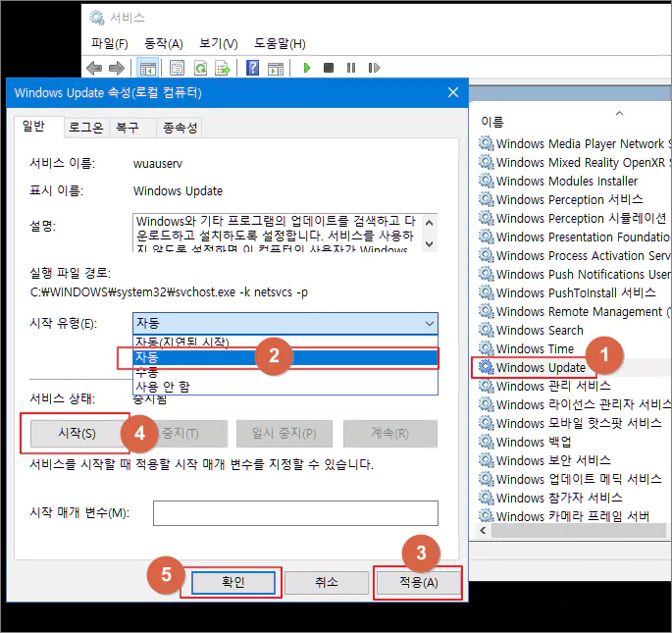Select gear icon of Windows 백업
Screen dimensions: 672x633
[x=486, y=442]
